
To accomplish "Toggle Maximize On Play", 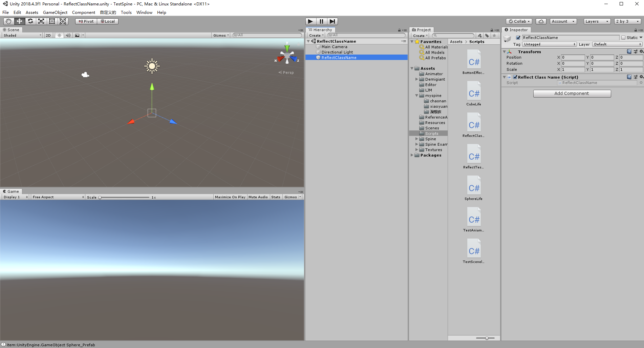I will pos(230,197).
